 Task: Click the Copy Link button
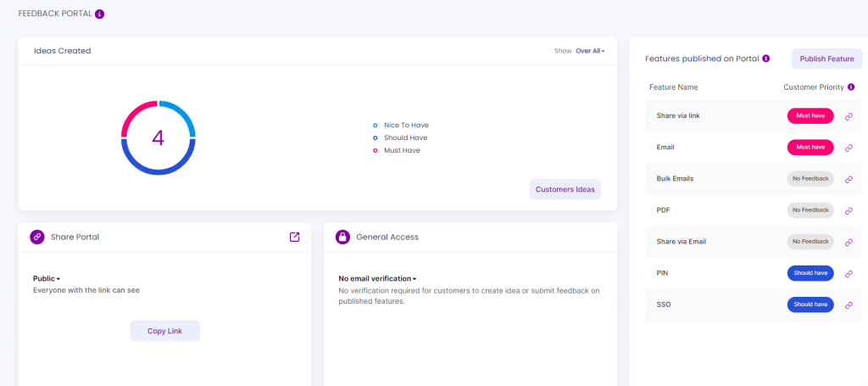[165, 331]
